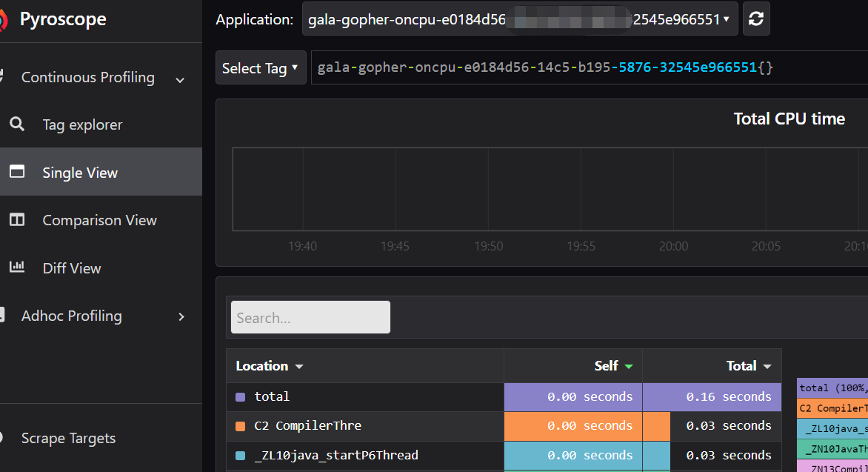Click the Single View window icon
Viewport: 868px width, 472px height.
[17, 172]
